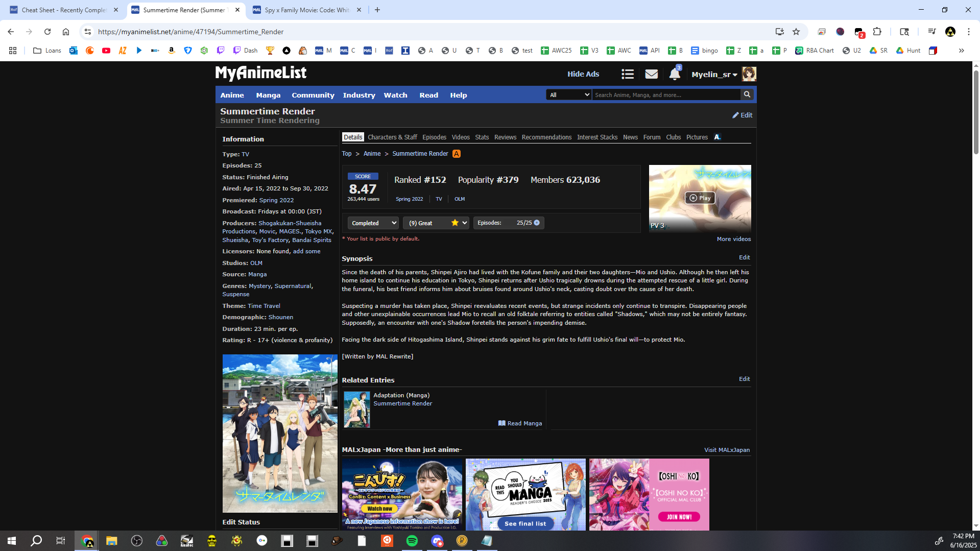Open the Windows Start menu
The image size is (980, 551).
tap(12, 541)
